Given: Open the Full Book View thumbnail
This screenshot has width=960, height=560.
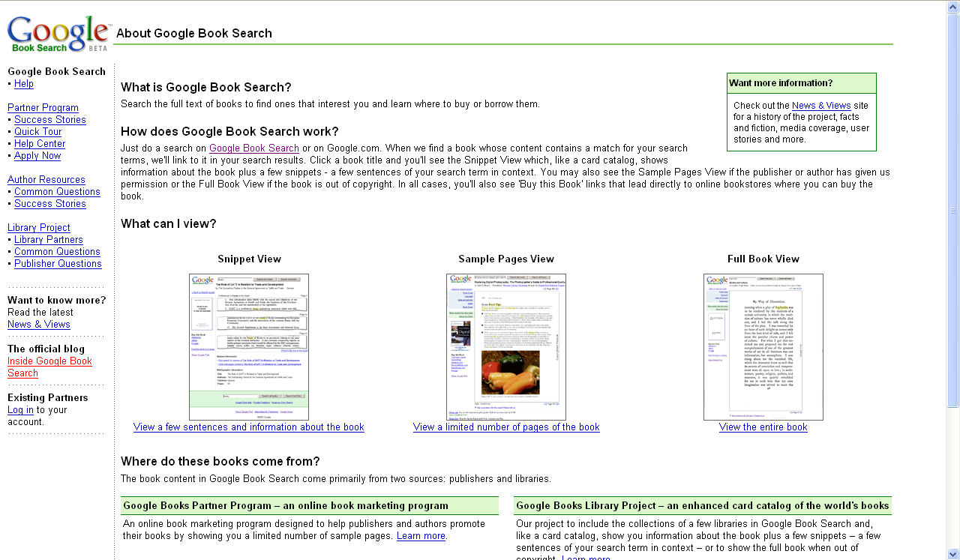Looking at the screenshot, I should coord(763,346).
